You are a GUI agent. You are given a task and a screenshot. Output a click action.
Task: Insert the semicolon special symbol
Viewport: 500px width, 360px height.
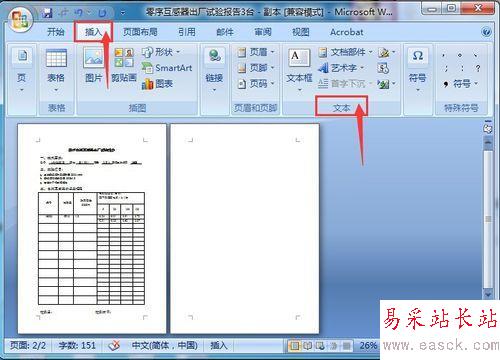pos(446,68)
